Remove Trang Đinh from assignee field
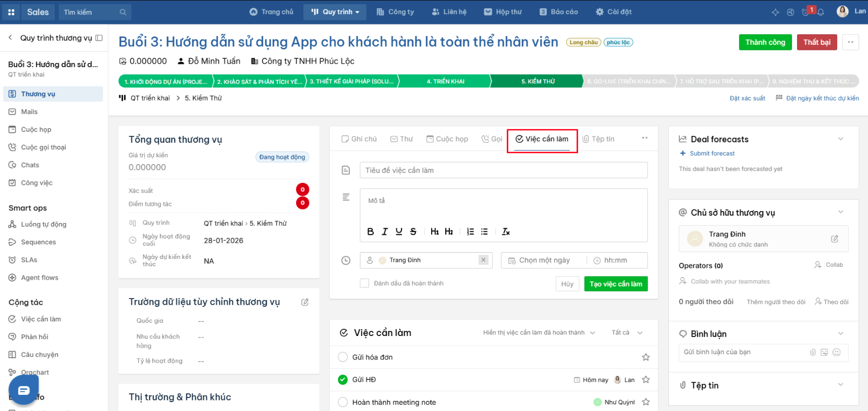Viewport: 868px width, 411px height. point(483,260)
